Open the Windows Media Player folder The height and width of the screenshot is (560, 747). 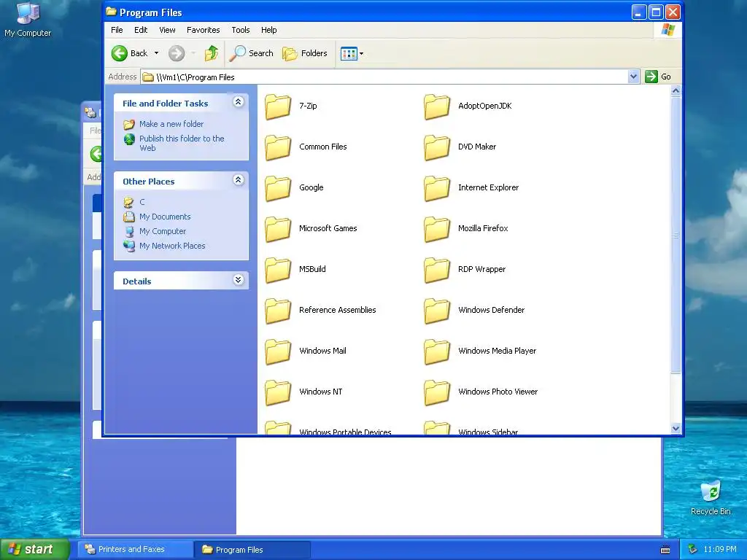pos(480,351)
